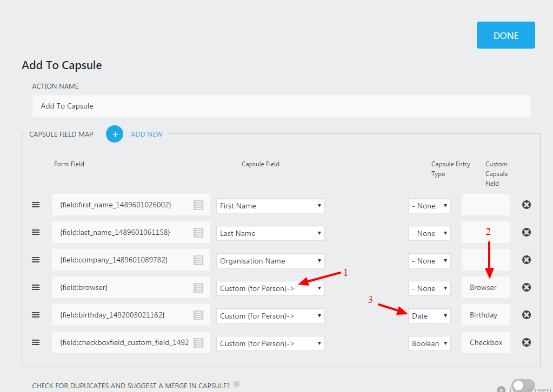Viewport: 553px width, 392px height.
Task: Enable the check for duplicates merge switch
Action: [522, 384]
